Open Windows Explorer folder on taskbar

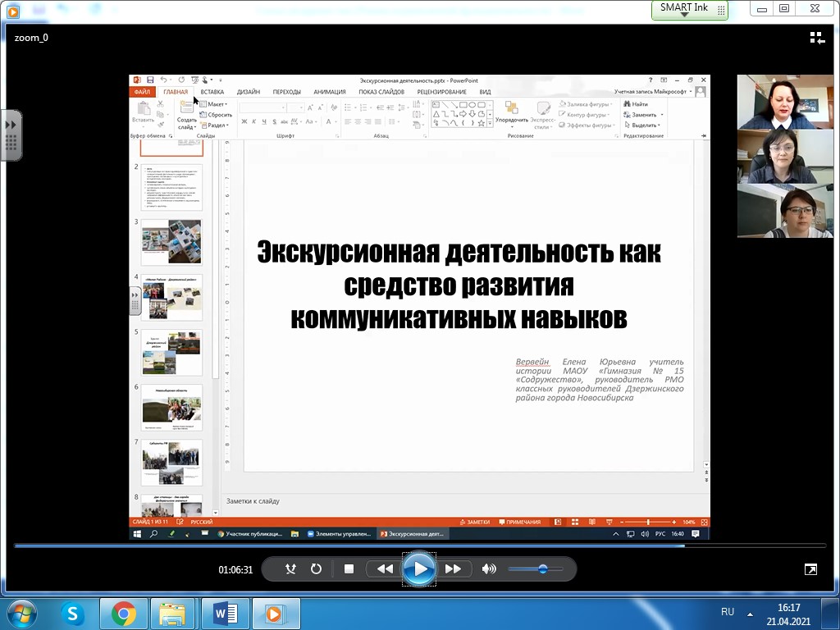tap(174, 613)
